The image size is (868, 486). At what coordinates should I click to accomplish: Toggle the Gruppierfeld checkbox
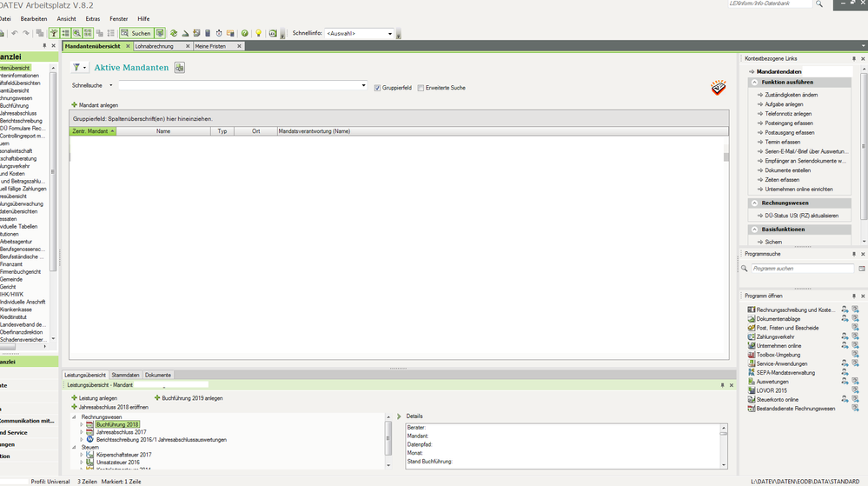pos(378,88)
